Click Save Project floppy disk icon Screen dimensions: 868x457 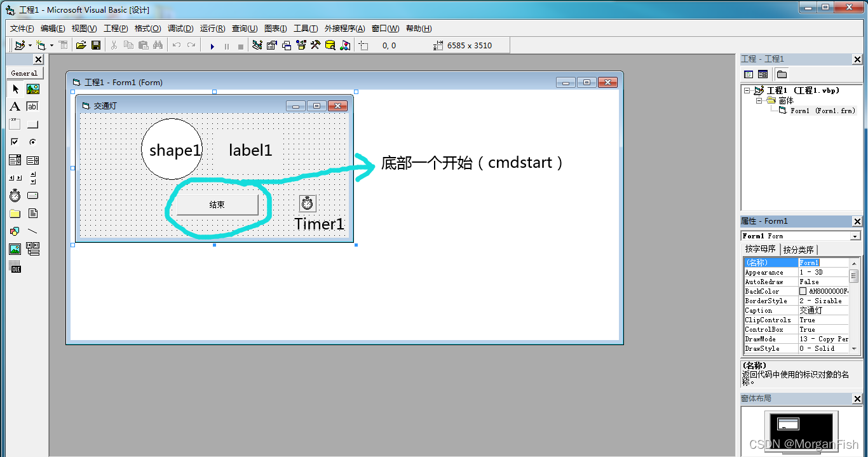pyautogui.click(x=96, y=45)
